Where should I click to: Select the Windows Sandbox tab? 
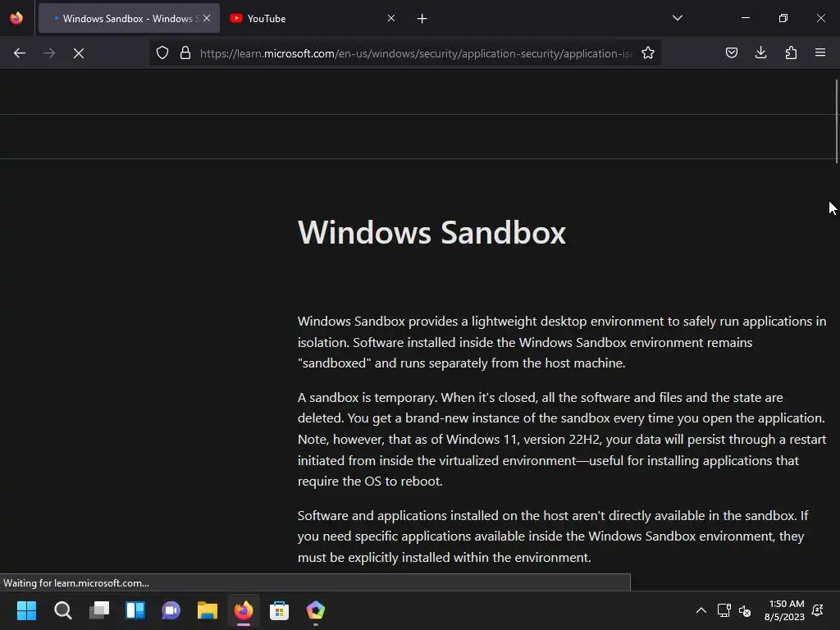click(x=129, y=18)
